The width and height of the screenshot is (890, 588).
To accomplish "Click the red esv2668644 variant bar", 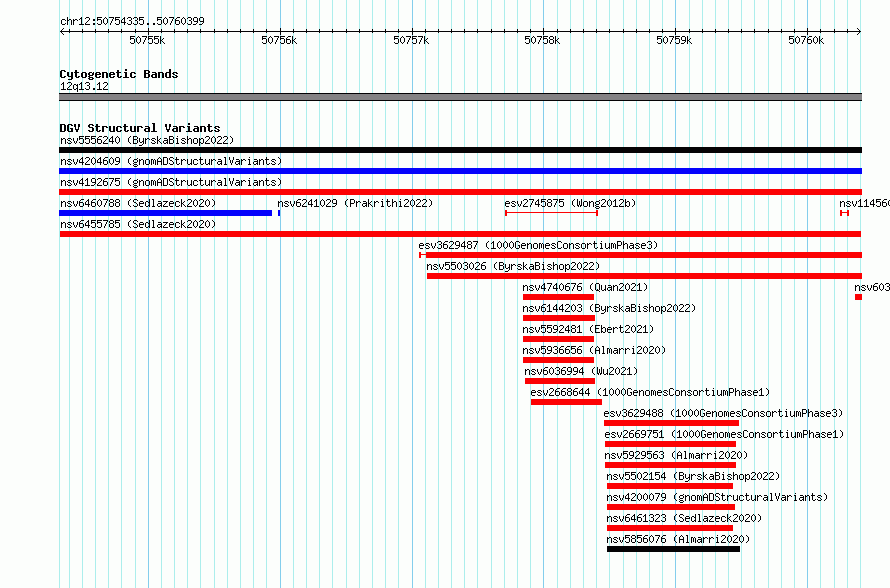I will click(566, 402).
